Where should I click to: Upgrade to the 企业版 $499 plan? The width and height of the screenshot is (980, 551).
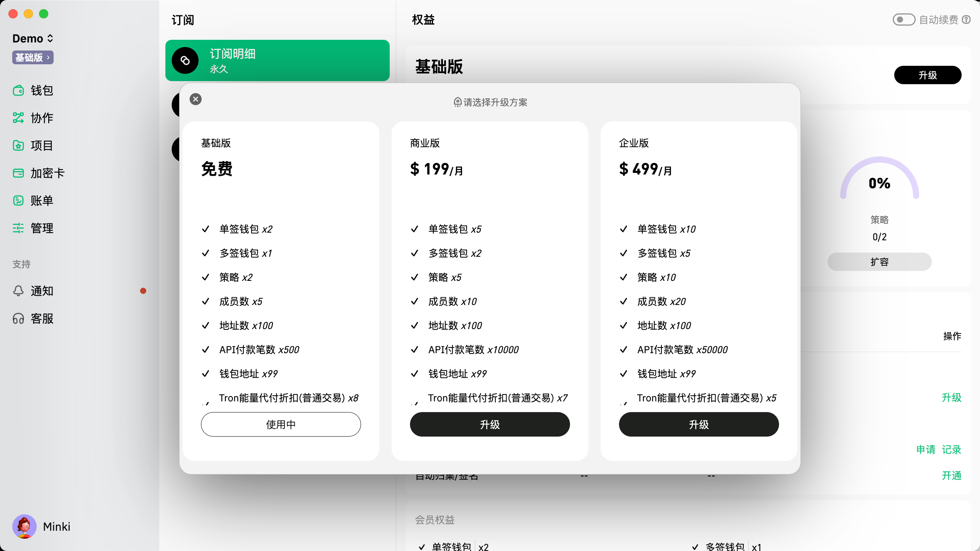tap(699, 424)
